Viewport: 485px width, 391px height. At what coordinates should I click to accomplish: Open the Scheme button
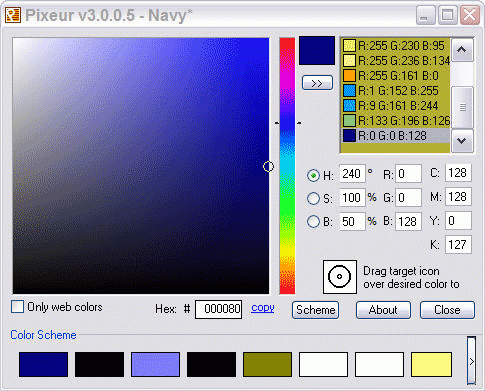[315, 310]
